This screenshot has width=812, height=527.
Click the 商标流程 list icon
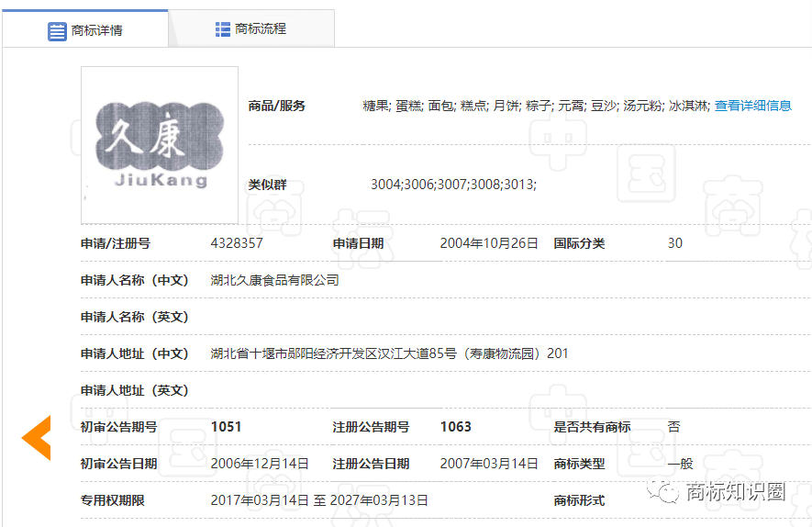[x=223, y=29]
